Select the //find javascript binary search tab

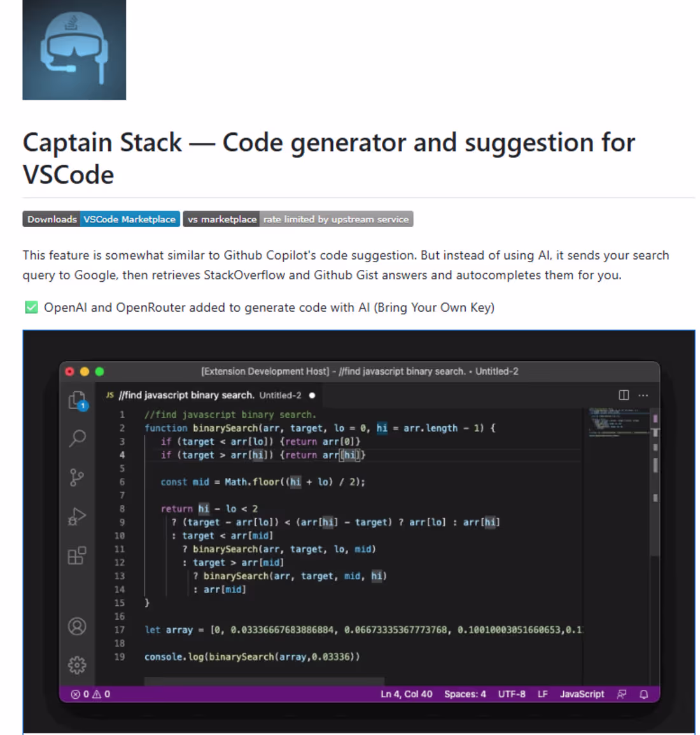[x=210, y=395]
